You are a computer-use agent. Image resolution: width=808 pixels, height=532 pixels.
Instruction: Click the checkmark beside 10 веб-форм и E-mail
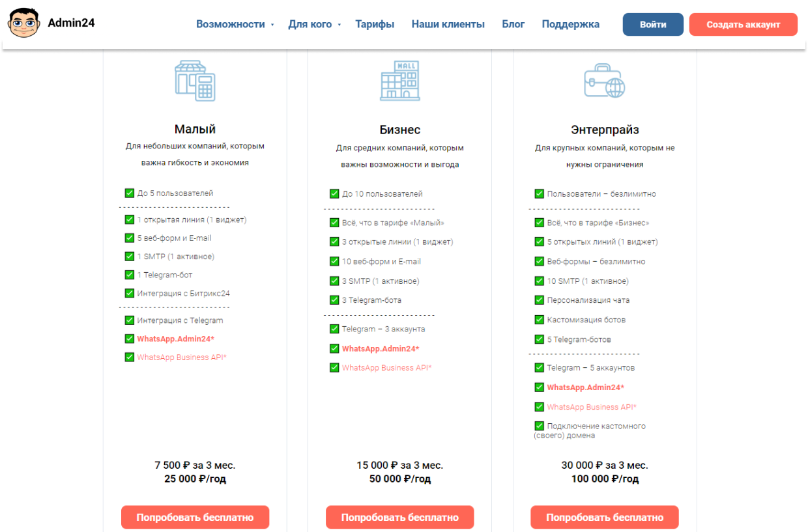coord(334,261)
